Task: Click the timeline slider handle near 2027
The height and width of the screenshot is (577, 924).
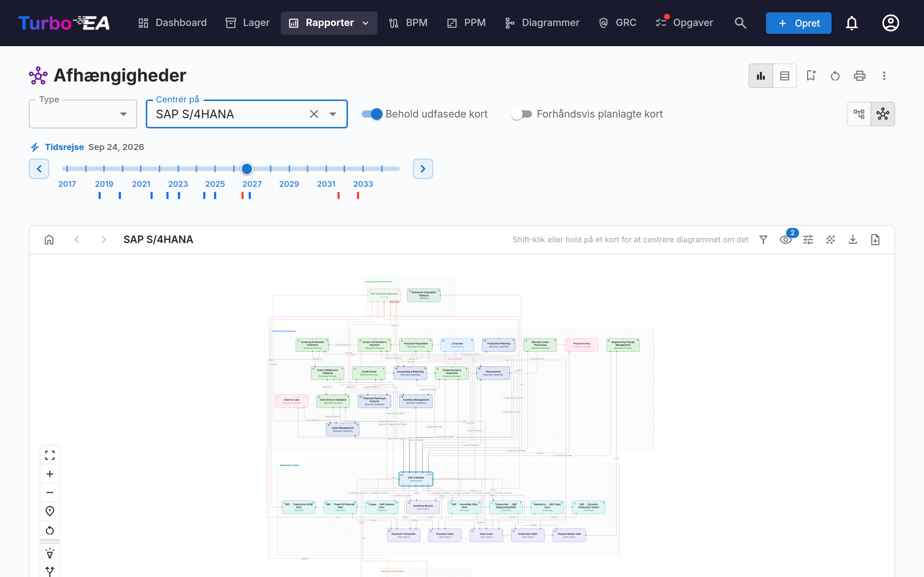Action: pyautogui.click(x=247, y=168)
